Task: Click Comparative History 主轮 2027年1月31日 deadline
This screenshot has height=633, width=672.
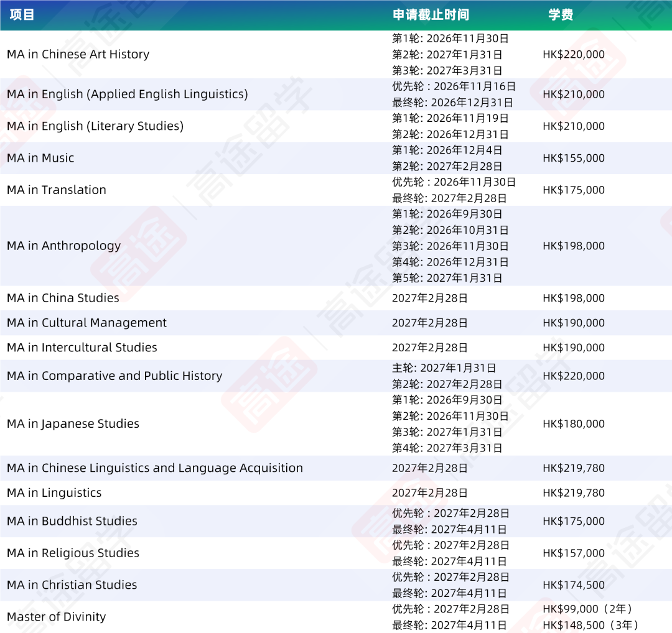Action: [444, 368]
